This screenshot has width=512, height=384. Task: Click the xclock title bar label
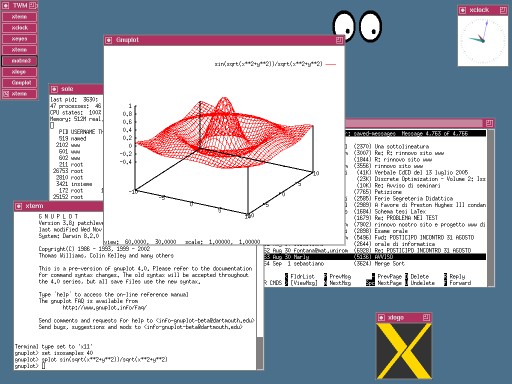click(479, 10)
